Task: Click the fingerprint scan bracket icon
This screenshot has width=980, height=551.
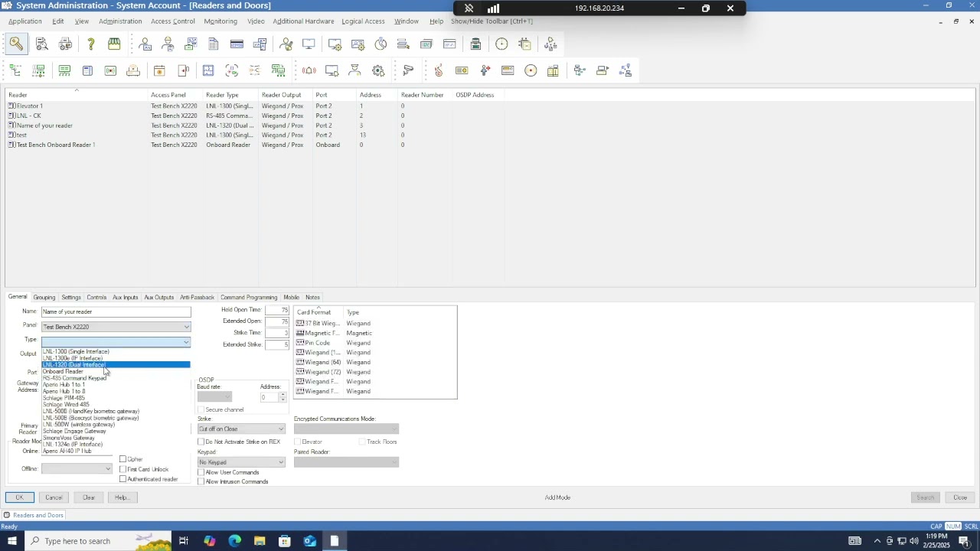Action: [x=232, y=70]
